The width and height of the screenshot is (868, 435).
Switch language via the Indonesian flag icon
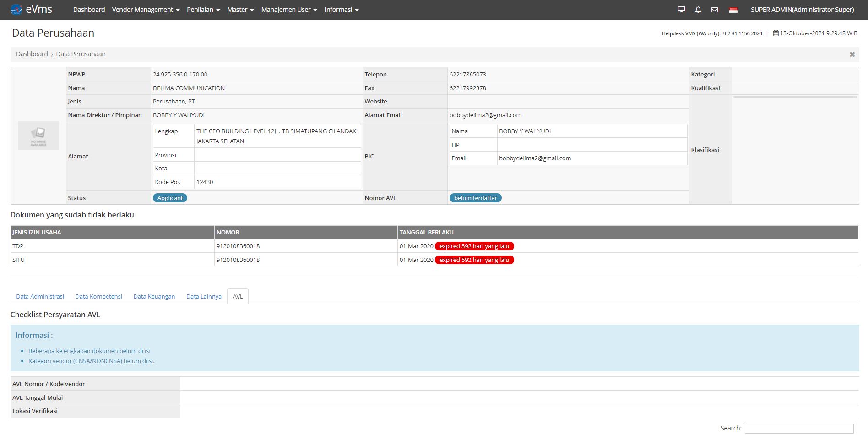(x=734, y=9)
